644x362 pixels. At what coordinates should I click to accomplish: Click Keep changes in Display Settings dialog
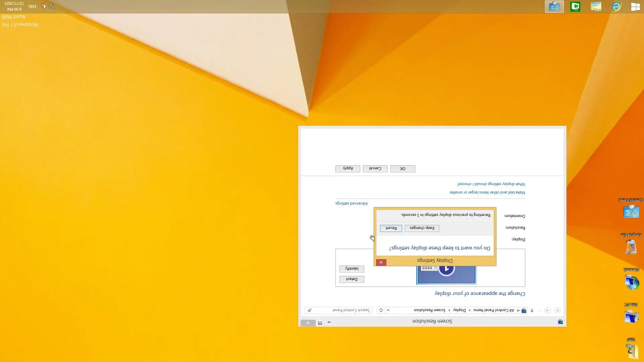[x=422, y=228]
